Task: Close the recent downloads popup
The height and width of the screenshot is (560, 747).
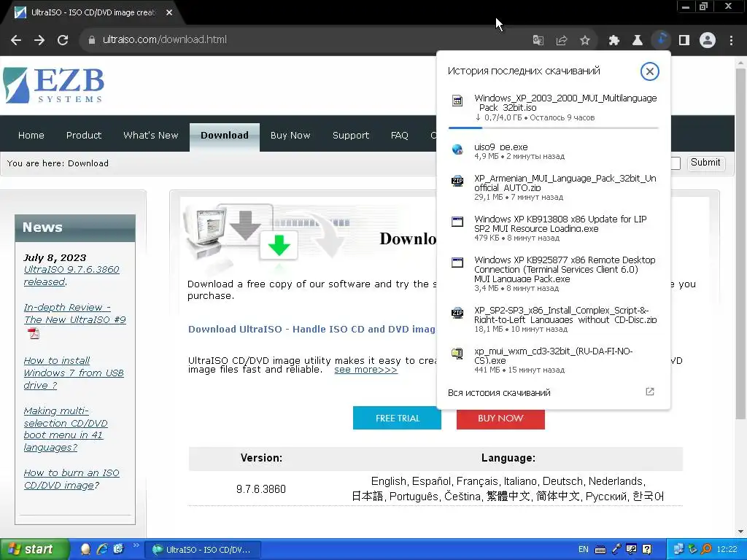Action: coord(650,71)
